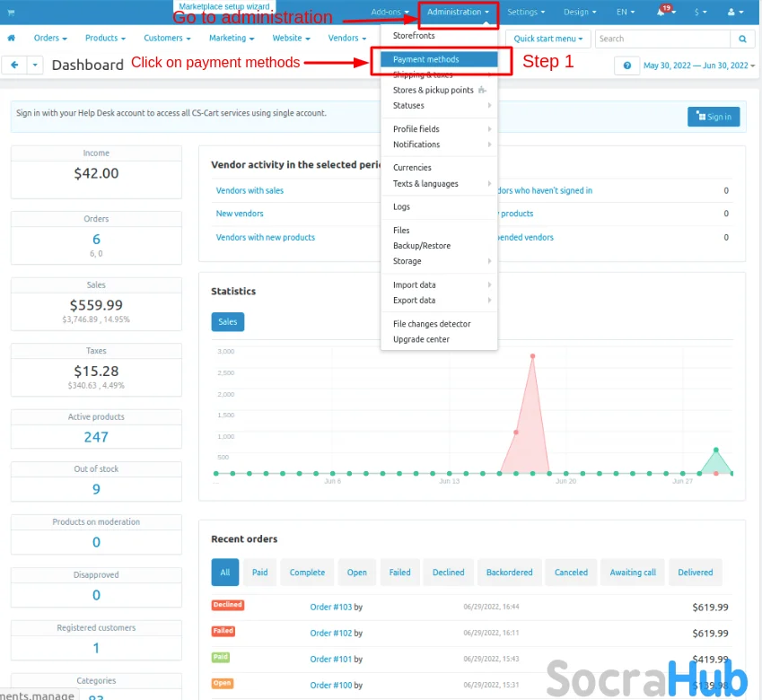Open the help question mark icon
The image size is (762, 700).
coord(626,66)
